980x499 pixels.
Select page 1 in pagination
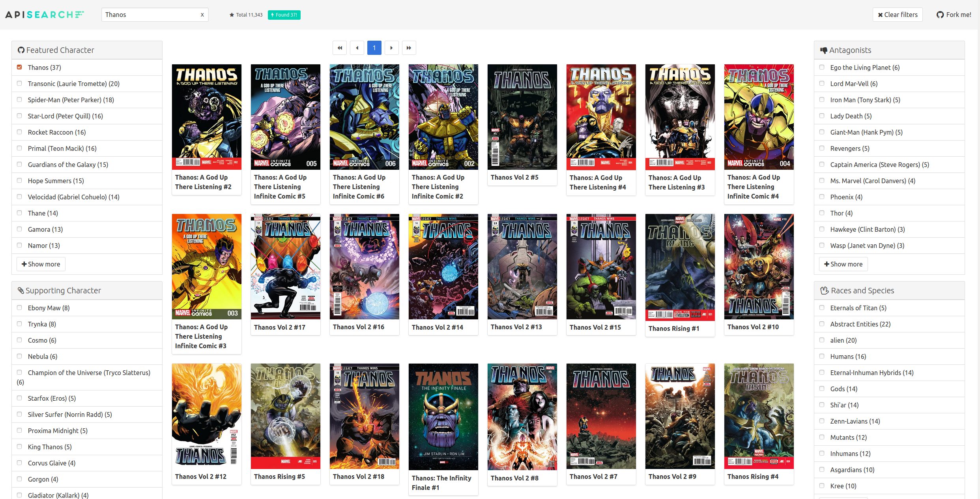(x=374, y=48)
